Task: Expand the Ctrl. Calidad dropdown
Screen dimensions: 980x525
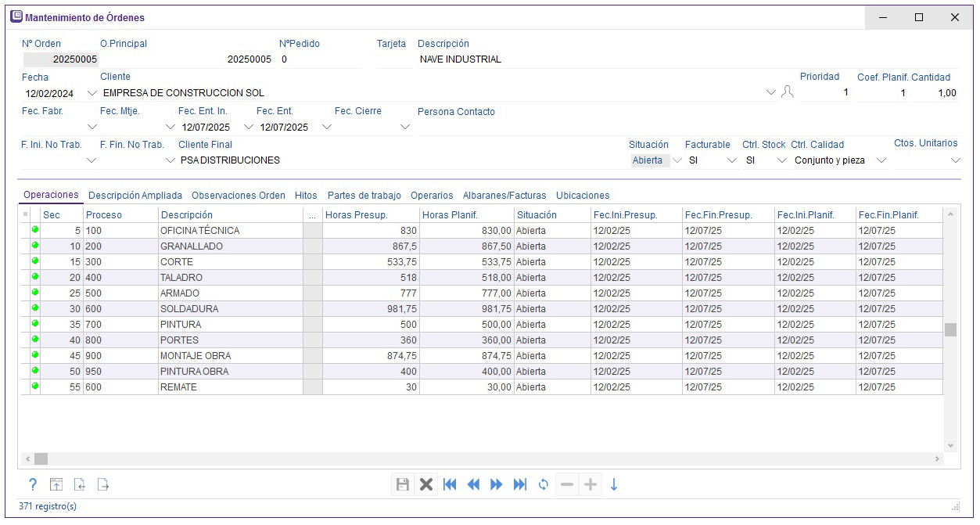Action: coord(881,160)
